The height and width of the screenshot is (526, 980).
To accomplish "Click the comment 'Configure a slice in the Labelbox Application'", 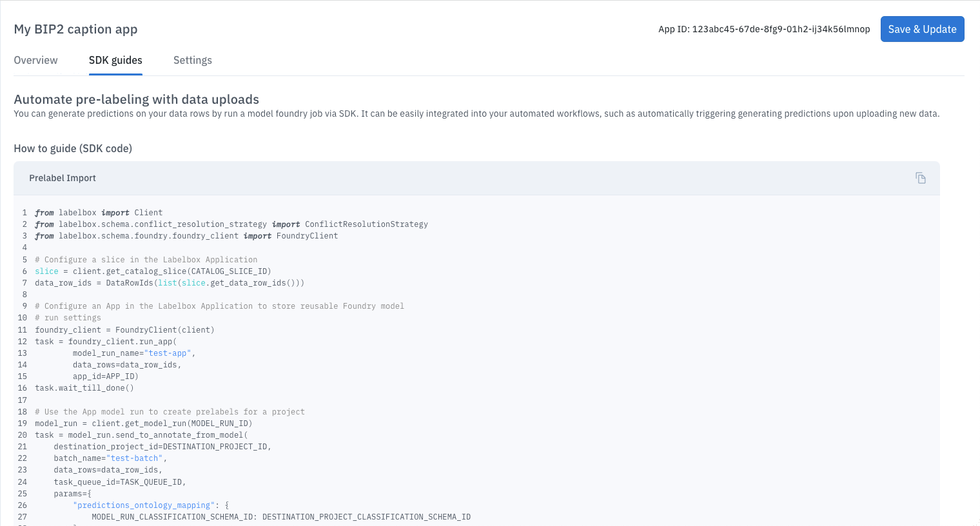I will (x=146, y=260).
